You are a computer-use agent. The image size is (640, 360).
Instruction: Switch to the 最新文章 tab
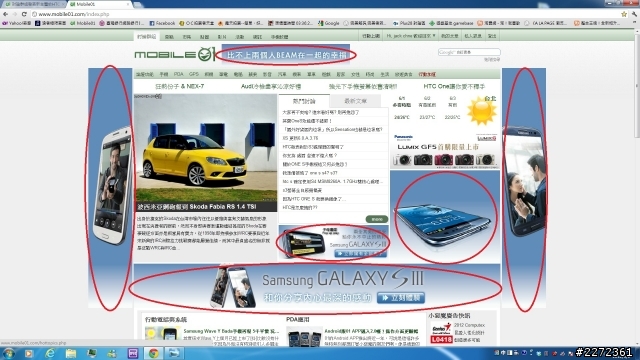coord(355,101)
